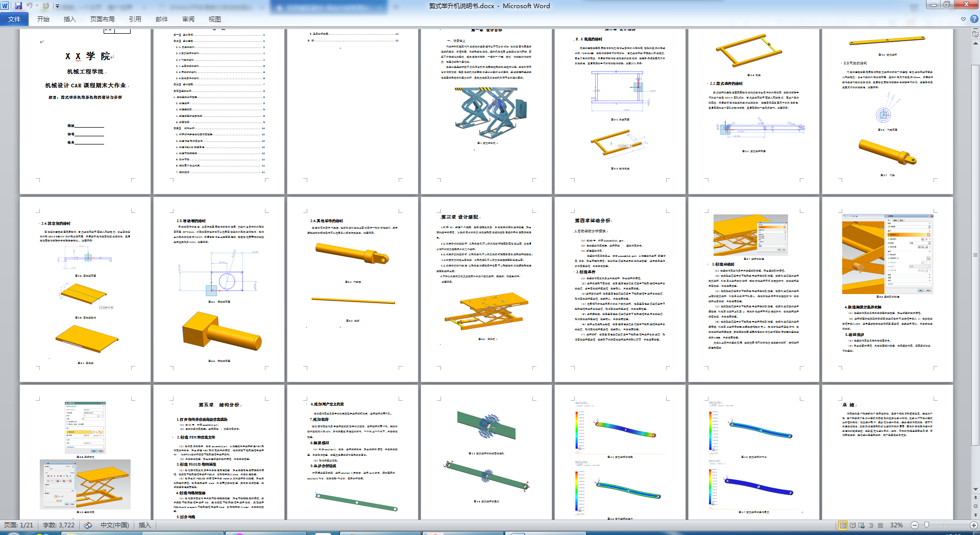Click the word count 字数: 3,722 indicator
This screenshot has width=980, height=535.
coord(59,525)
